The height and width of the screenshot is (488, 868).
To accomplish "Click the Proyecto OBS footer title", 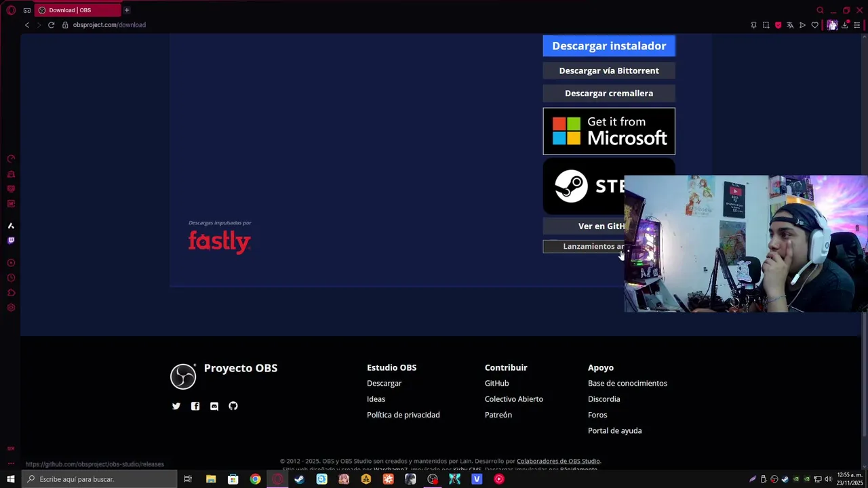I will pos(241,368).
